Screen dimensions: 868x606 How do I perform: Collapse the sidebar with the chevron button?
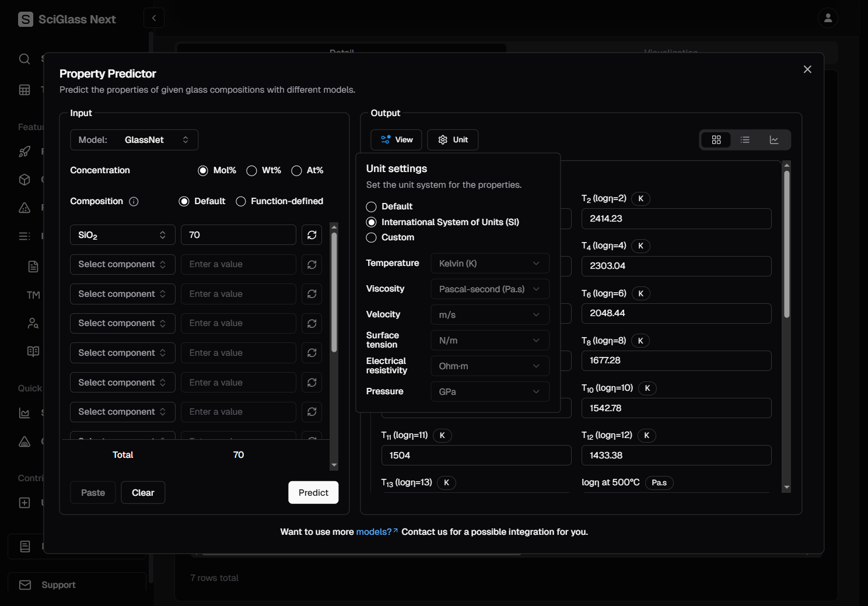pos(154,18)
